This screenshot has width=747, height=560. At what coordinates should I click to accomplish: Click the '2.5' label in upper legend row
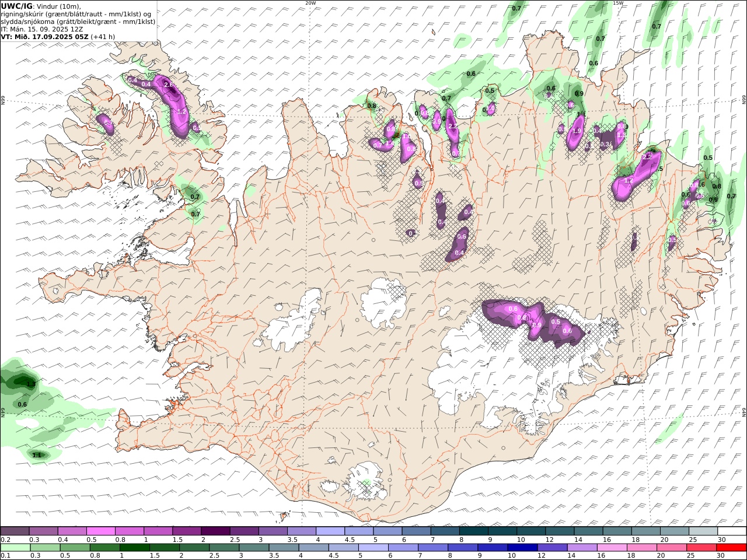pyautogui.click(x=235, y=540)
